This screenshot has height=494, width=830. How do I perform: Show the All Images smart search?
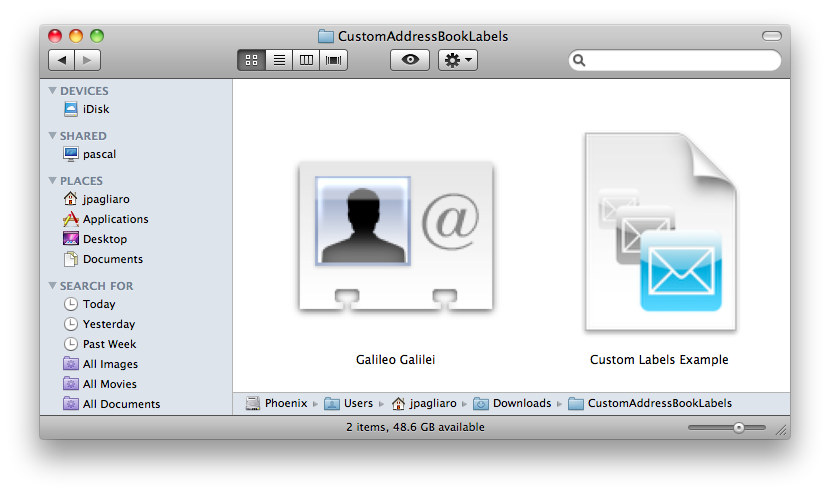(109, 364)
